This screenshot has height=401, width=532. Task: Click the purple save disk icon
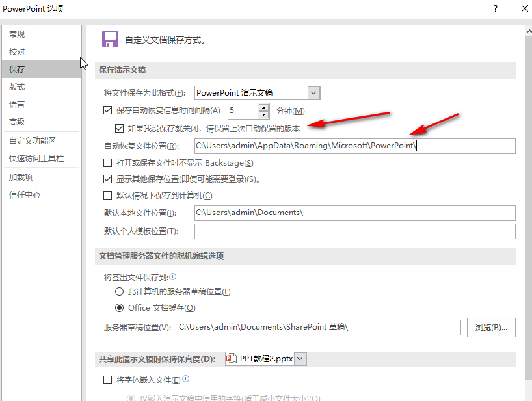(x=110, y=39)
